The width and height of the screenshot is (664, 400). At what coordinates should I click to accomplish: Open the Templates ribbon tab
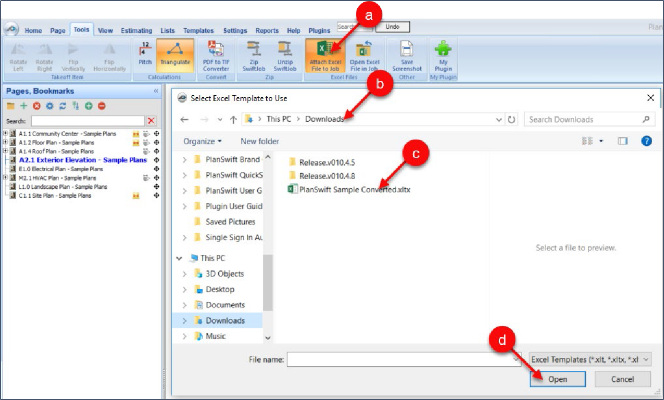(x=198, y=30)
